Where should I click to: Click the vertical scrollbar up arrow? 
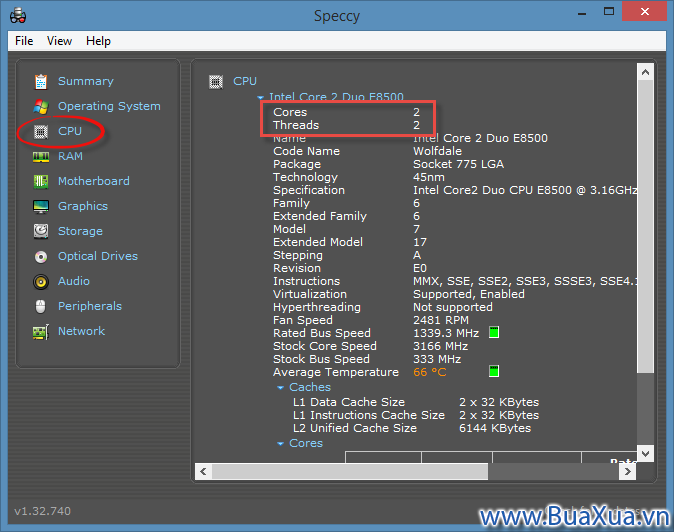(x=645, y=72)
